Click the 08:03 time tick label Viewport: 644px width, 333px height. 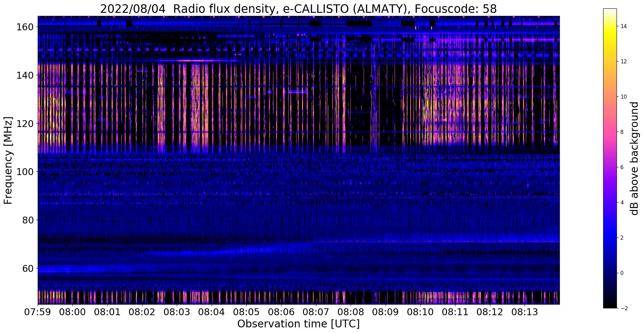point(177,311)
